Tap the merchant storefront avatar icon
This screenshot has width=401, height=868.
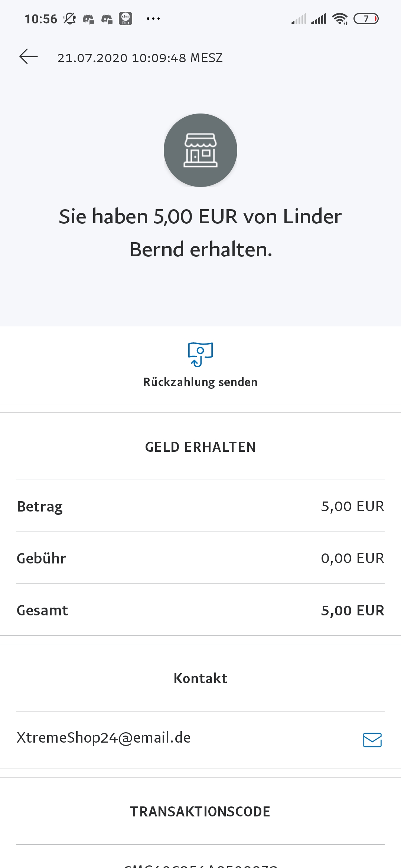pos(200,150)
